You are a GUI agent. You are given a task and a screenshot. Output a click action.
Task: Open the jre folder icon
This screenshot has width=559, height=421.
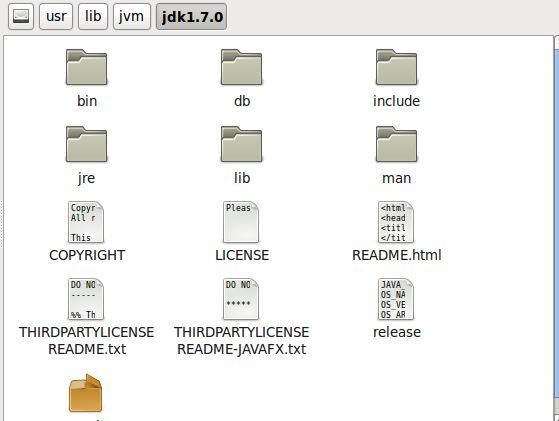click(86, 144)
